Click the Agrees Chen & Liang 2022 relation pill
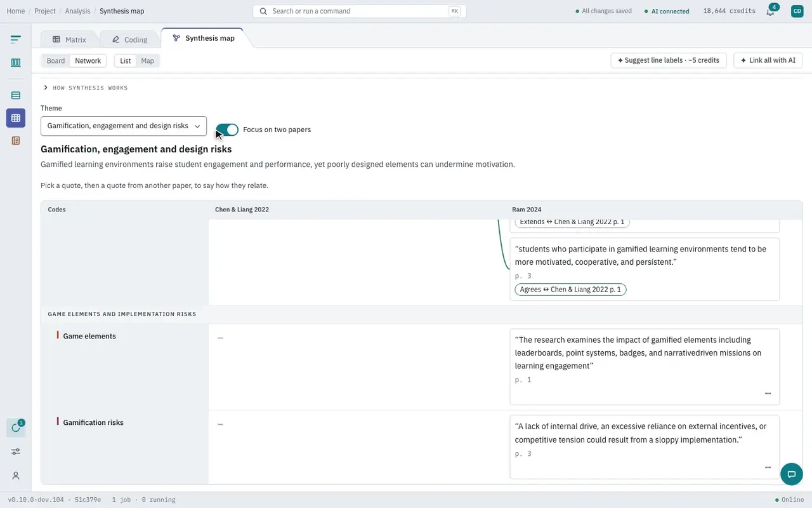 coord(570,290)
